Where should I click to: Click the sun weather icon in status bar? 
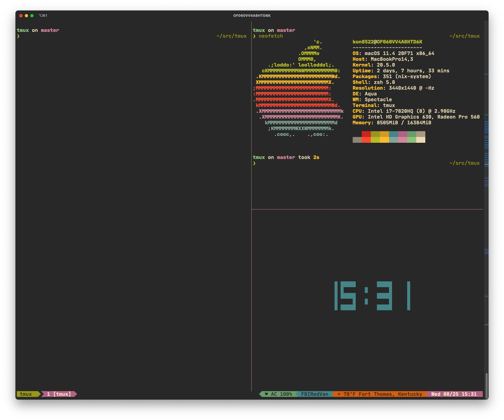click(339, 394)
